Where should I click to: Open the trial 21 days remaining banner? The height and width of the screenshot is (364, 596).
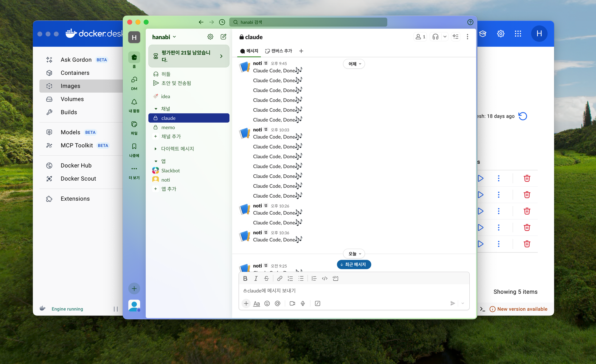coord(189,56)
